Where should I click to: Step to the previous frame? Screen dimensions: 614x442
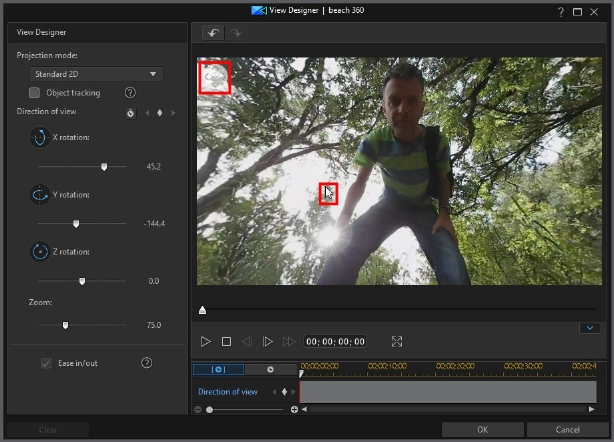[246, 341]
